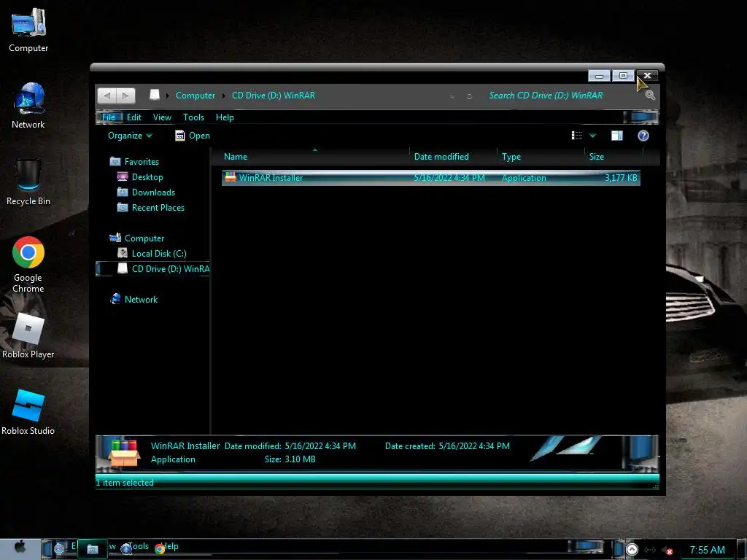Click the 7:55 AM clock

707,550
